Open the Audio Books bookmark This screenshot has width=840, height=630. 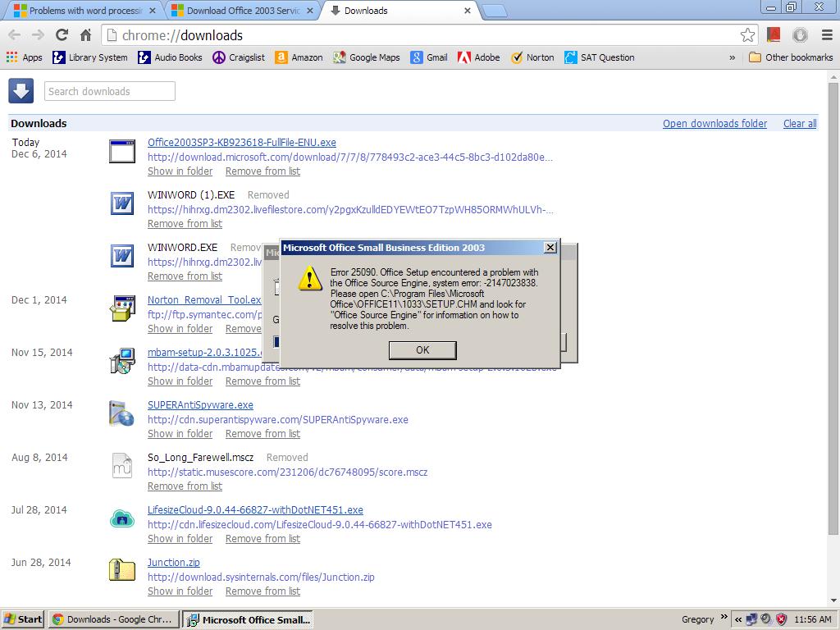click(x=170, y=57)
